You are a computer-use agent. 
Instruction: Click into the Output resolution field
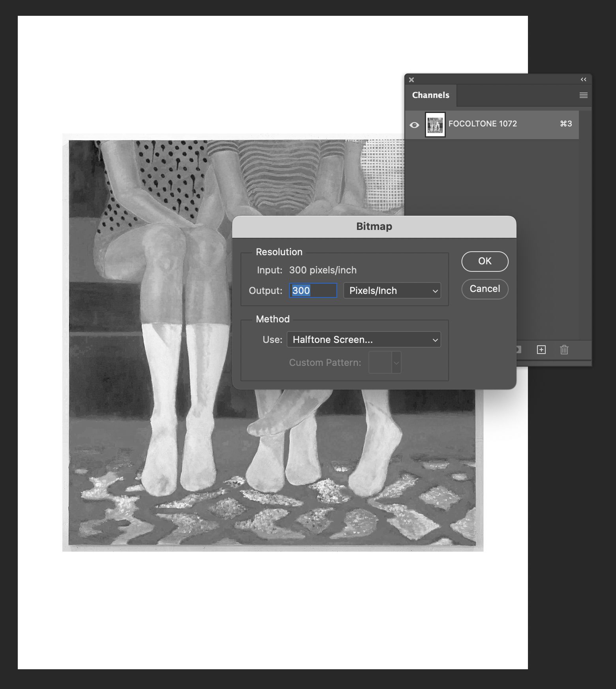point(313,290)
